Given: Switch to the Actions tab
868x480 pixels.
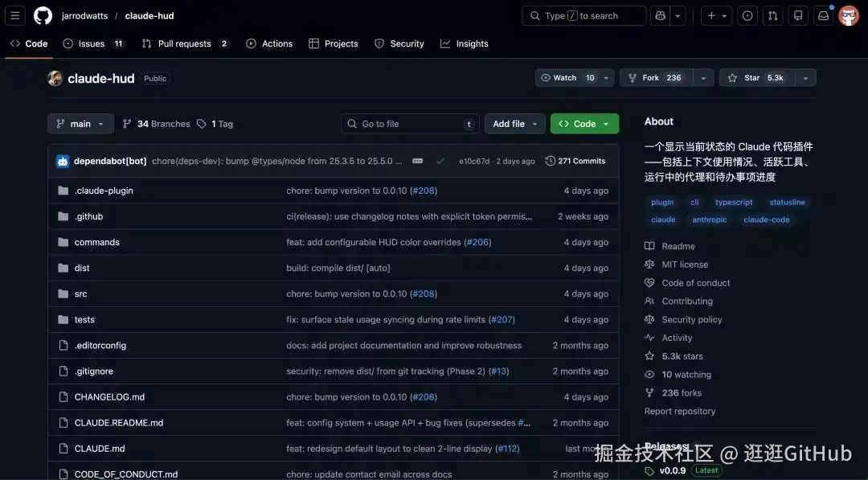Looking at the screenshot, I should (x=269, y=43).
